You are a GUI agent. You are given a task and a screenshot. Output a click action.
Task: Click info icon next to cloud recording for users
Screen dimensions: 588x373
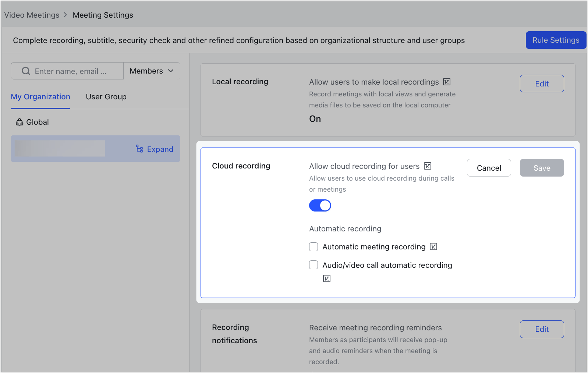point(428,166)
